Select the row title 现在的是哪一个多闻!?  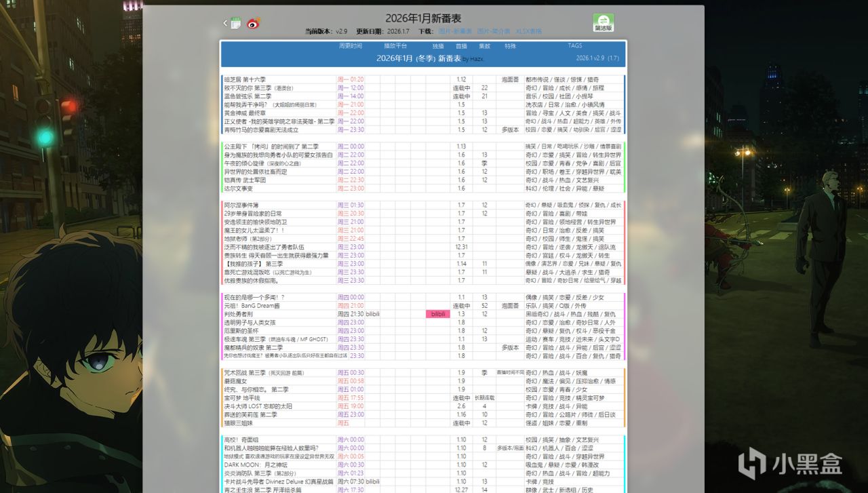[254, 297]
